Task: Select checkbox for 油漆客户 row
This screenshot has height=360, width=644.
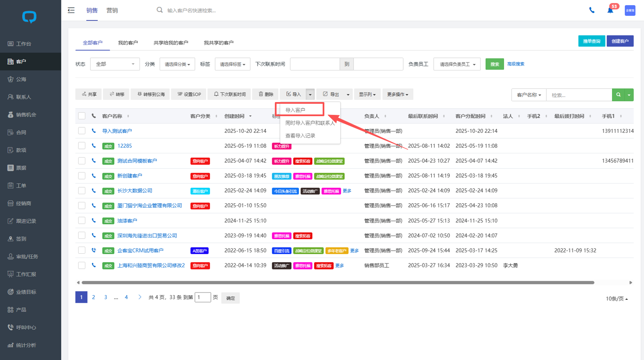Action: [x=82, y=221]
